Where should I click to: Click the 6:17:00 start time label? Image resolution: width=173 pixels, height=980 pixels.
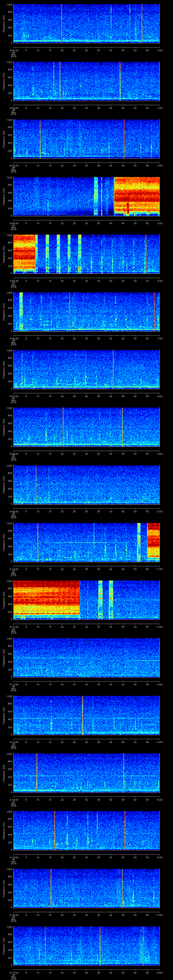click(14, 972)
